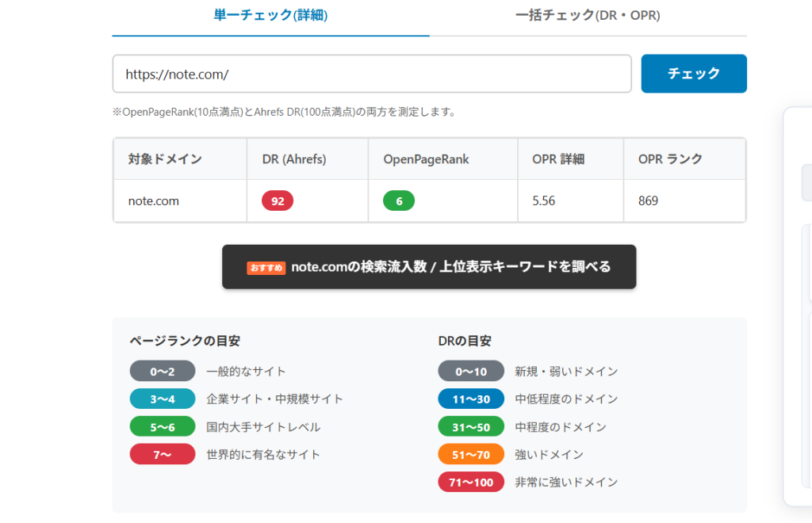
Task: Click the URL input field with https://note.com/
Action: coord(372,74)
